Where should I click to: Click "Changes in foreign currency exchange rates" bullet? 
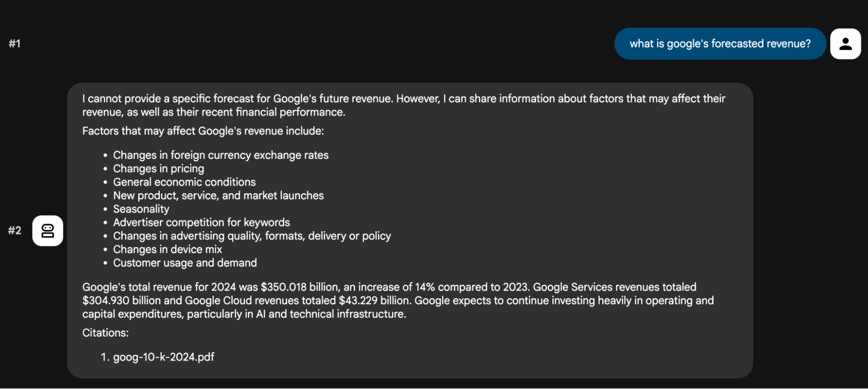[221, 155]
